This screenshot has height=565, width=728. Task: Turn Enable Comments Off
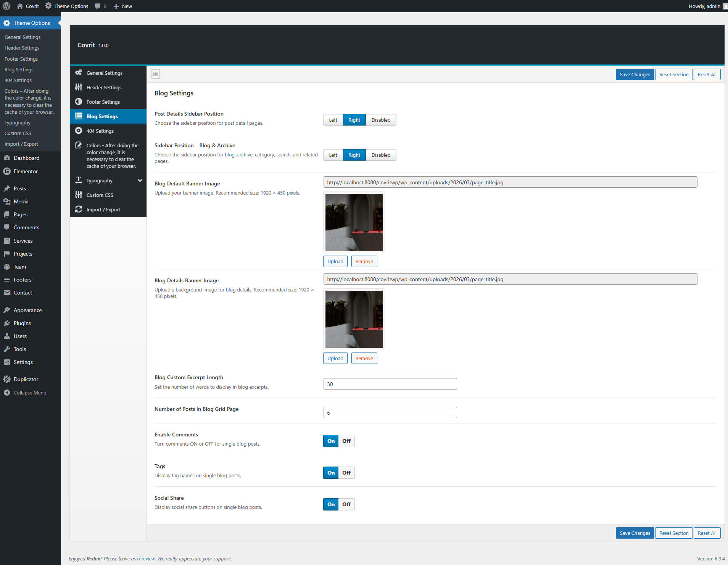346,441
